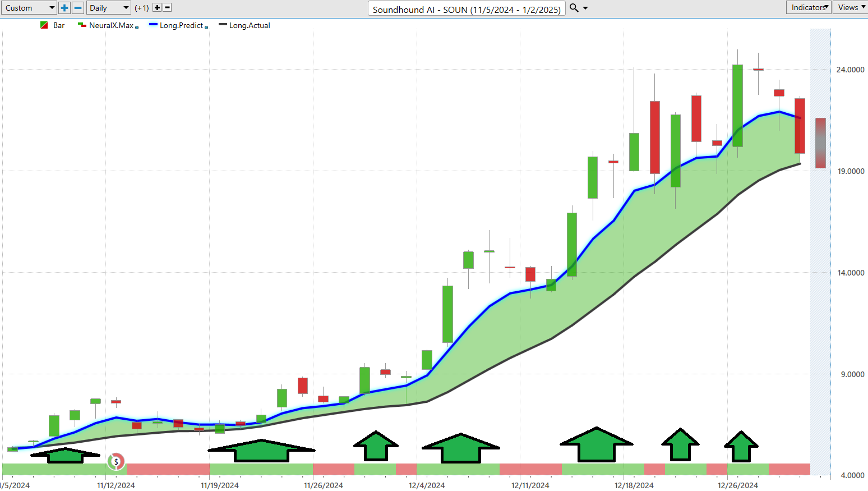Click the last green up arrow near 12/26/2024
The height and width of the screenshot is (491, 868).
[x=741, y=447]
